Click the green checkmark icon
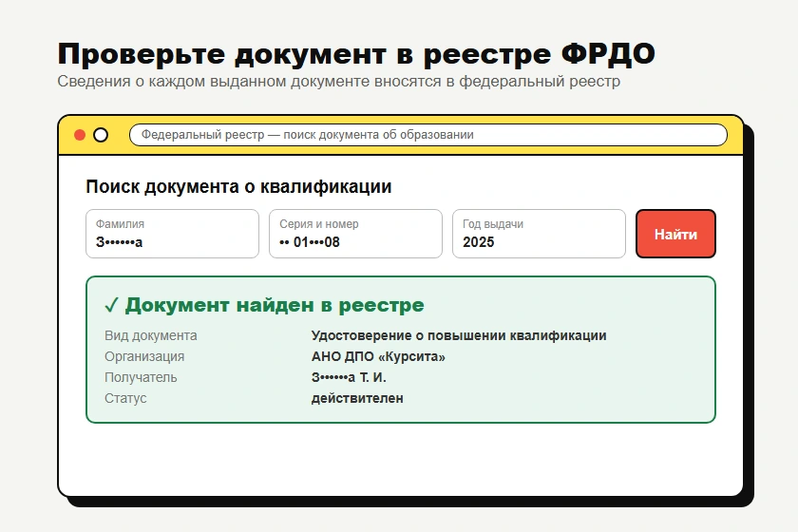This screenshot has height=532, width=798. tap(111, 306)
